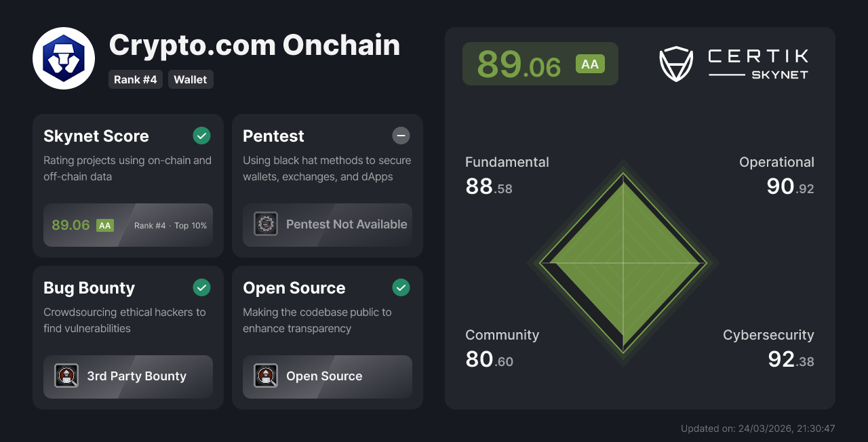The image size is (868, 442).
Task: Click the hacker icon beside 3rd Party Bounty
Action: tap(66, 376)
